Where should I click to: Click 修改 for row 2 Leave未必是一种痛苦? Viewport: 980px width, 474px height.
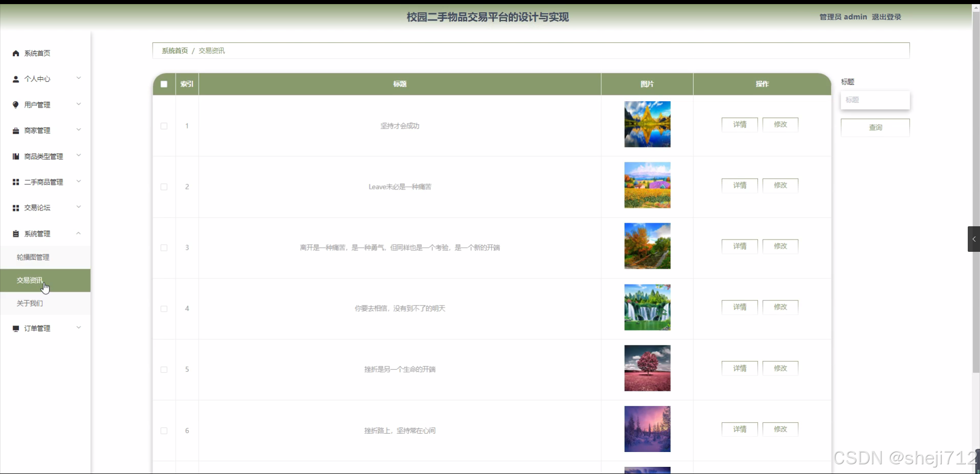click(780, 185)
